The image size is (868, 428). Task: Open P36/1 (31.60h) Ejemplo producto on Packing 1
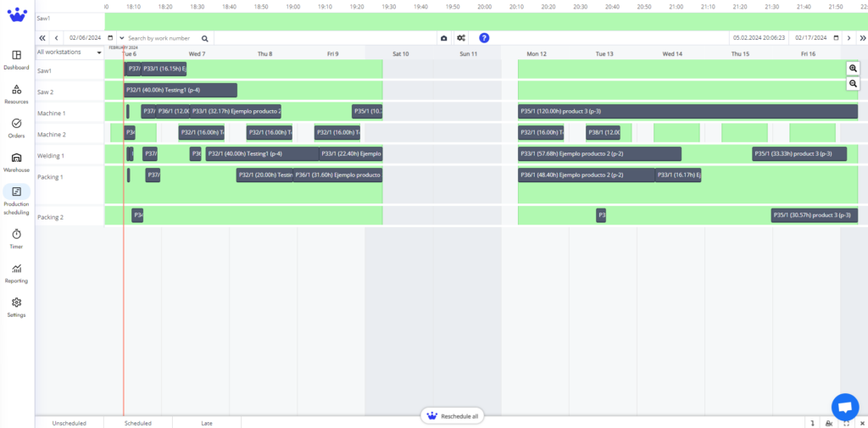(x=337, y=175)
